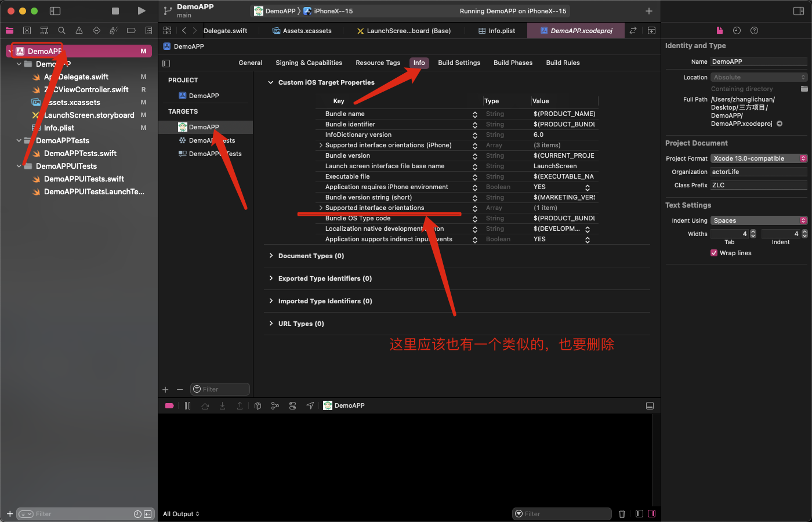Hide the debug area panel

click(x=650, y=406)
